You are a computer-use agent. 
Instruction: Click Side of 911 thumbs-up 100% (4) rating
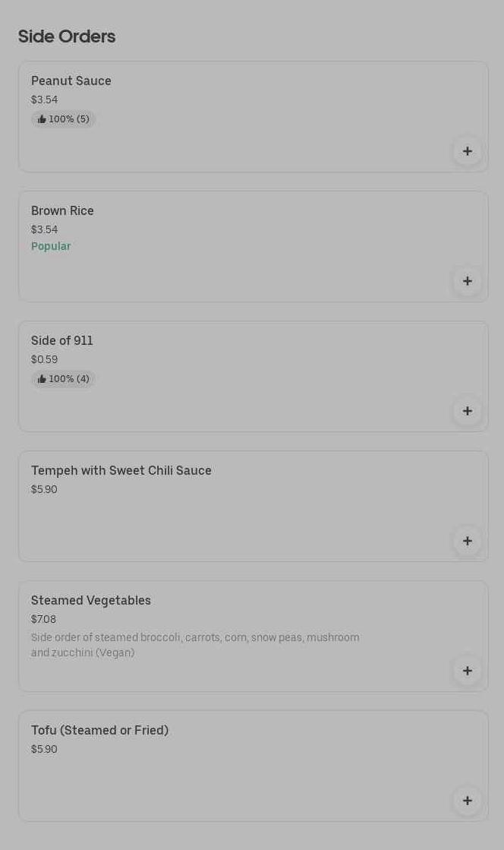point(64,379)
